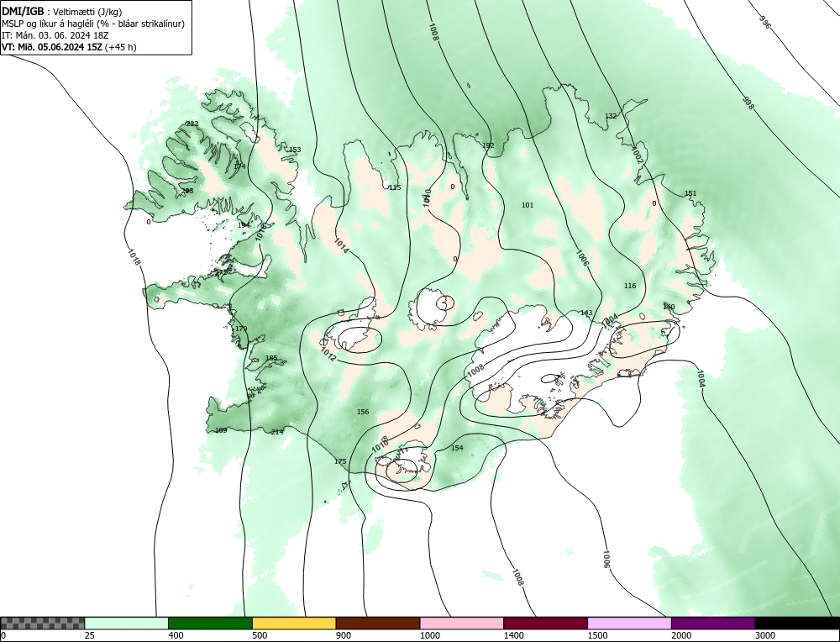Click the legend tick label '1000'

click(x=429, y=635)
